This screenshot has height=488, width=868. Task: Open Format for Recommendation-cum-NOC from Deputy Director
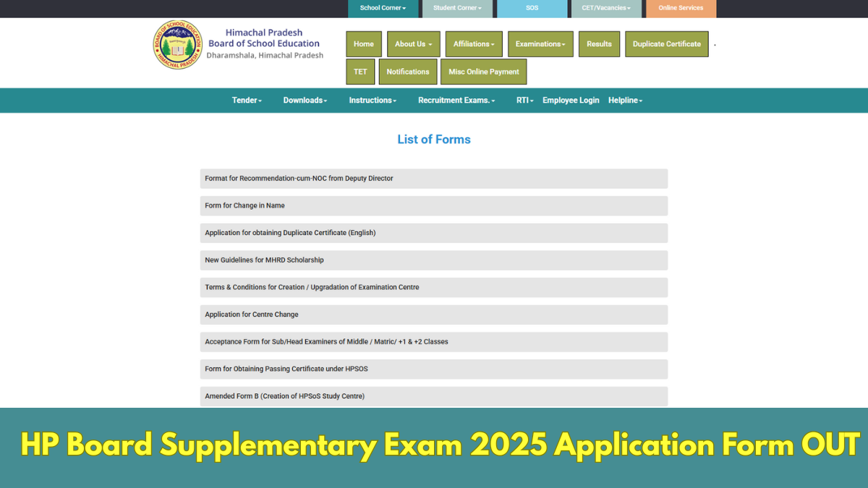click(x=434, y=179)
